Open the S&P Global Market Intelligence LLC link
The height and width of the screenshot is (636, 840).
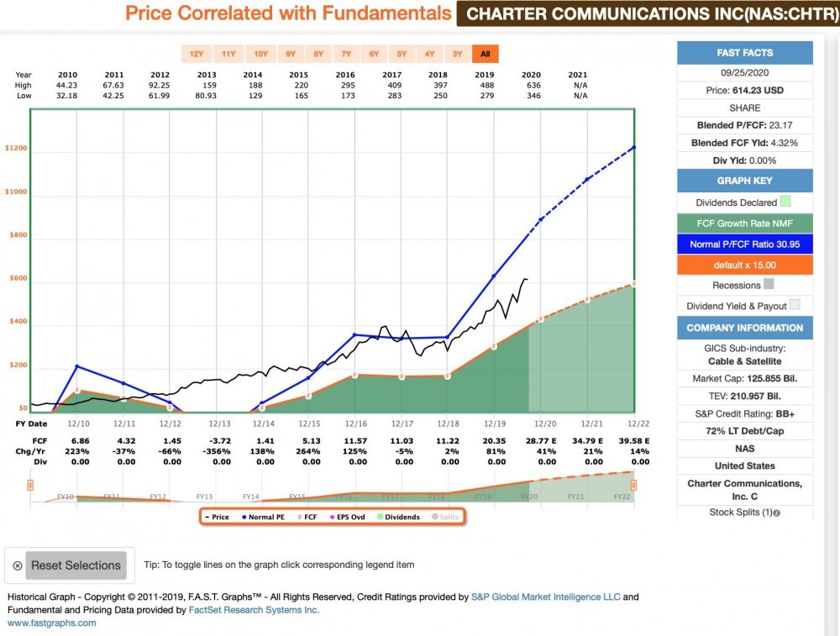[x=545, y=597]
